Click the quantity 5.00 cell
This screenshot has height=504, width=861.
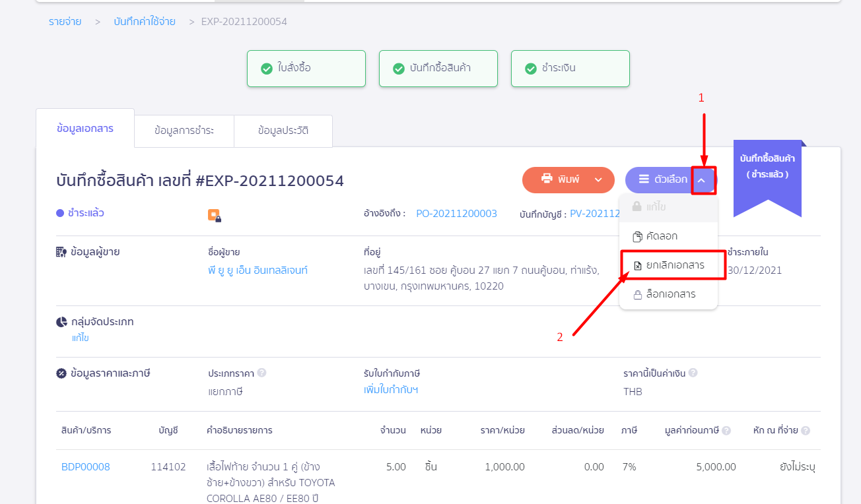coord(396,467)
